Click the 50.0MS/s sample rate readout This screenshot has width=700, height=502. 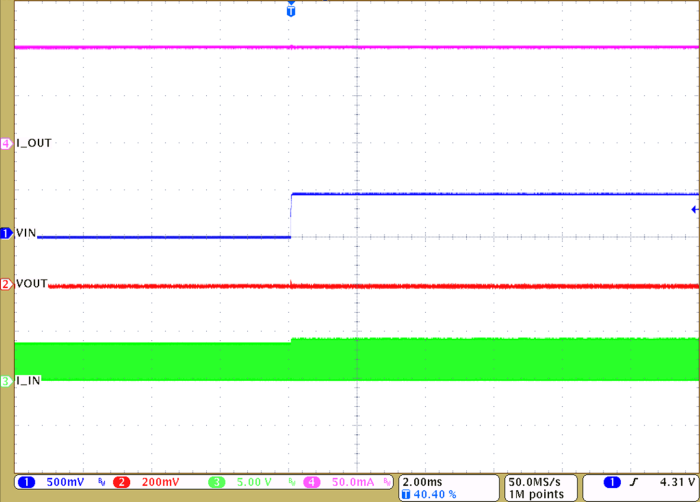pos(540,481)
